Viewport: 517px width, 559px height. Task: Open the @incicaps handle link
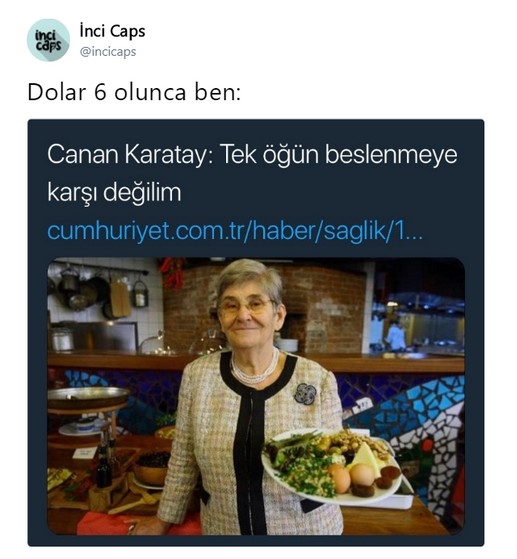[108, 52]
